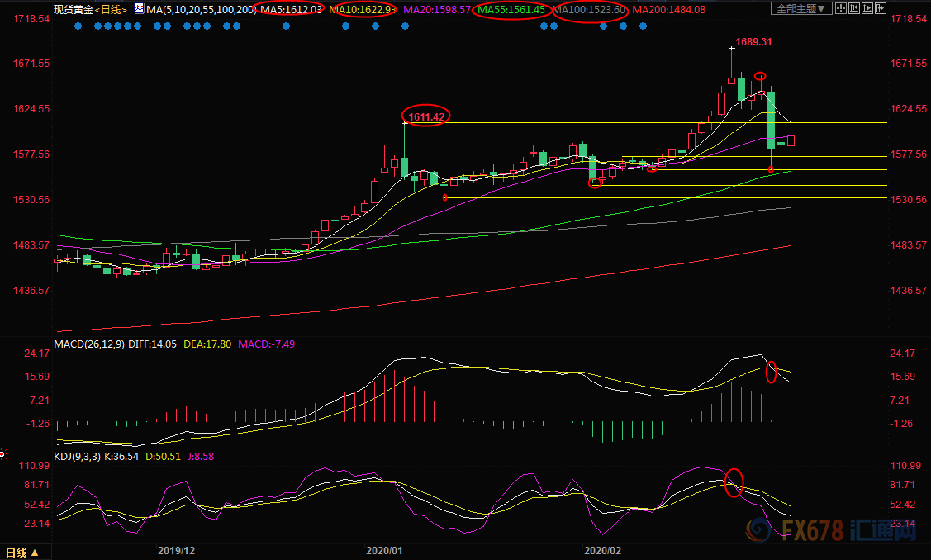This screenshot has height=560, width=931.
Task: Click the DIFF:14.05 value
Action: click(153, 344)
